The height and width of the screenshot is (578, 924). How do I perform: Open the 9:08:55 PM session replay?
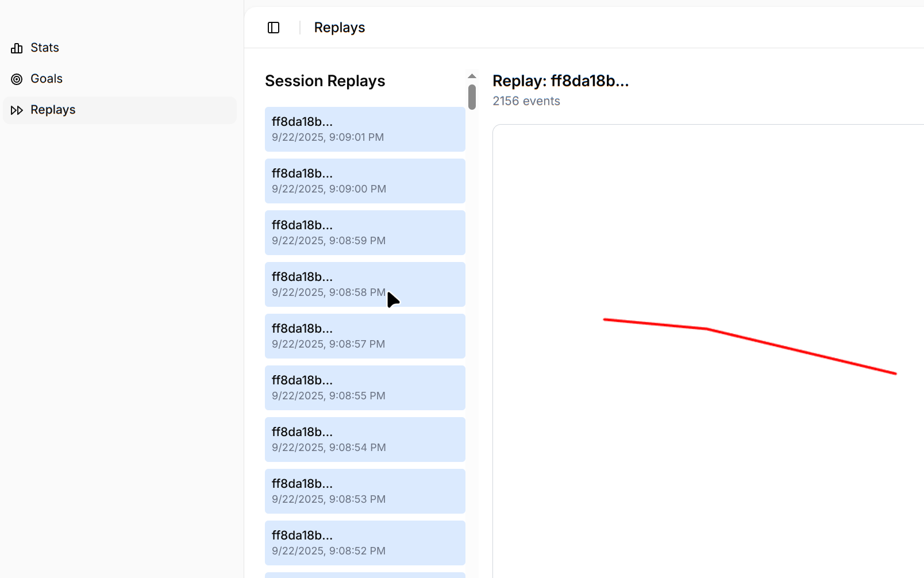click(365, 388)
